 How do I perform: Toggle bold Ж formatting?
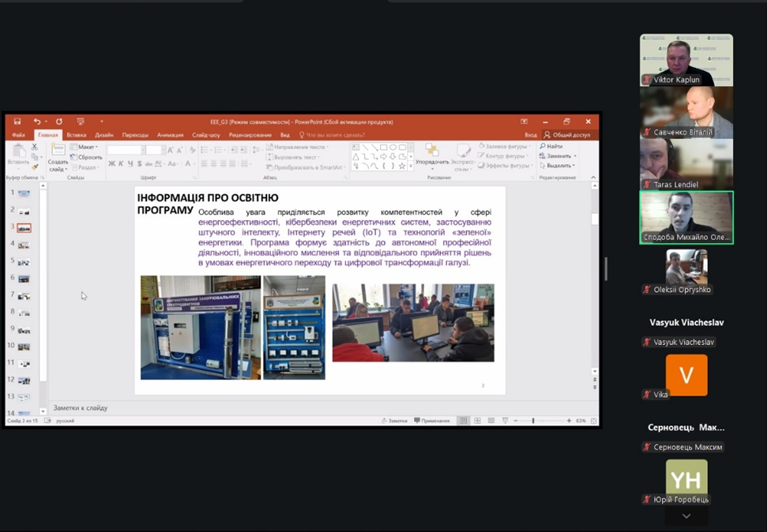pyautogui.click(x=111, y=164)
